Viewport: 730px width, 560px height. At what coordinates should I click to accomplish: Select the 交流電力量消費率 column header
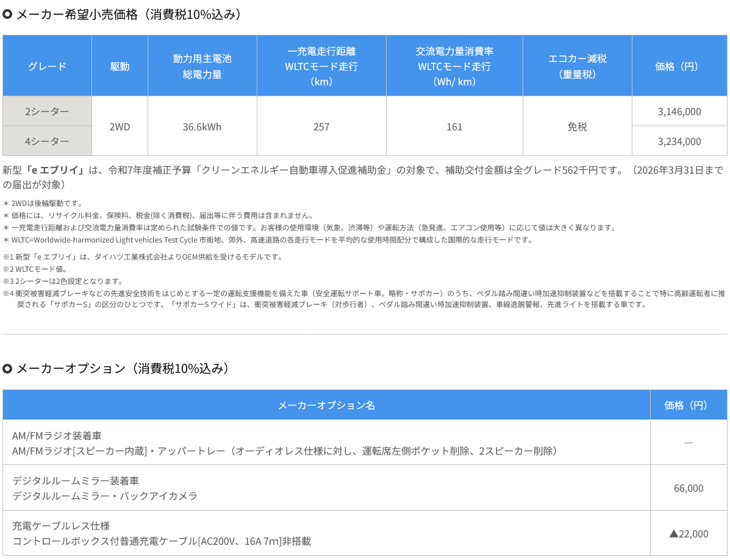pyautogui.click(x=454, y=66)
